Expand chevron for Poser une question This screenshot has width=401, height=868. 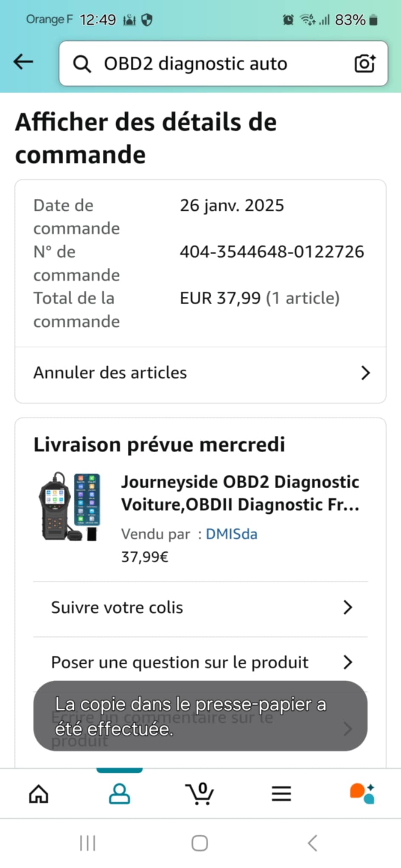click(x=348, y=662)
